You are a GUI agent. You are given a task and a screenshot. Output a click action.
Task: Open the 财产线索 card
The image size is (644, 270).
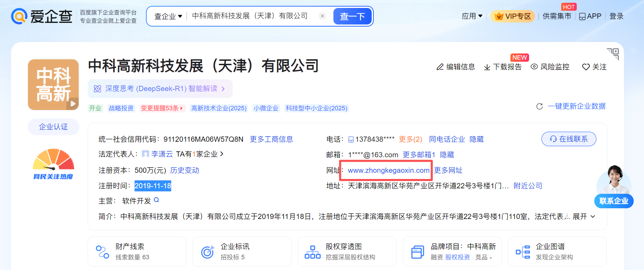pos(137,251)
